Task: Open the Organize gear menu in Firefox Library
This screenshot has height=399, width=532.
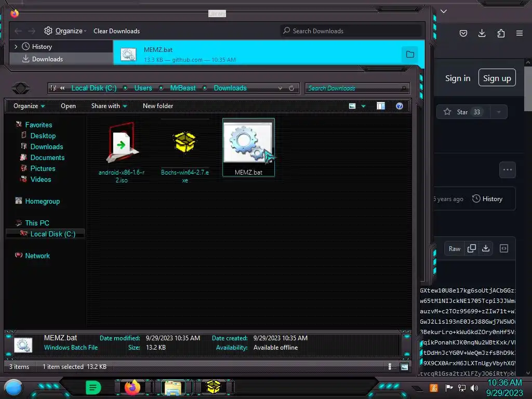Action: [x=65, y=31]
